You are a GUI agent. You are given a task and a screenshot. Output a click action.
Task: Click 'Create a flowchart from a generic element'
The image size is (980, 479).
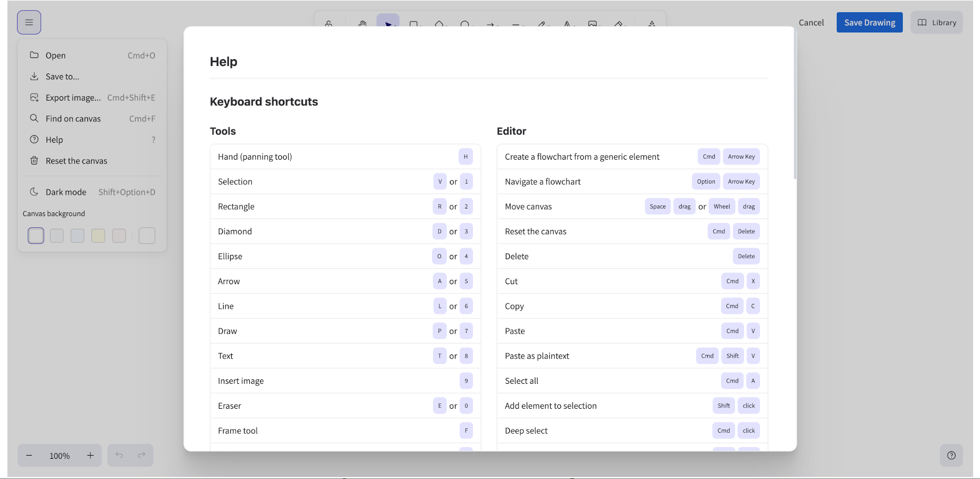click(x=582, y=156)
